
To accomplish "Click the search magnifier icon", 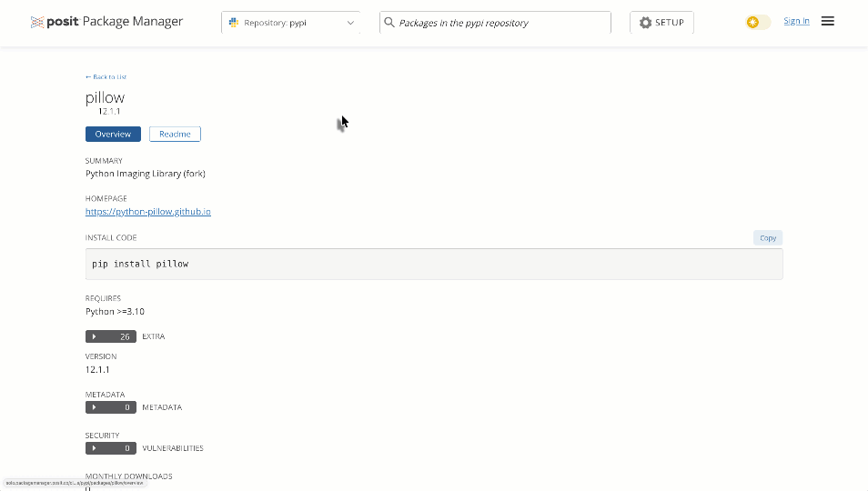I will (389, 23).
